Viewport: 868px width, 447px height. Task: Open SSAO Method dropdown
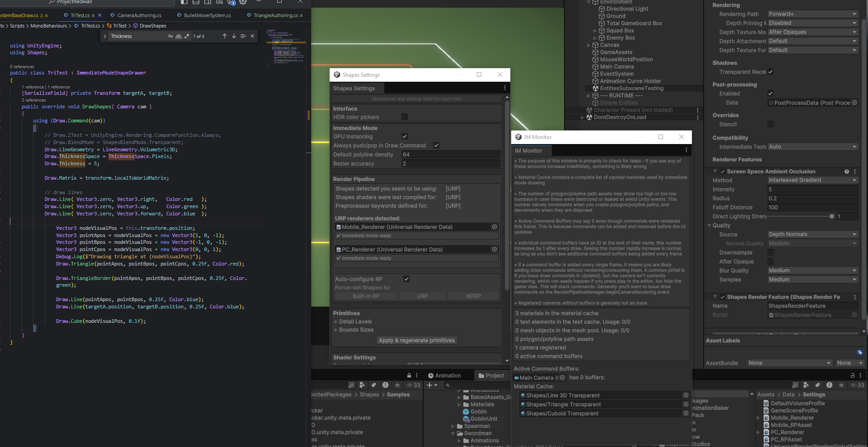pos(812,180)
